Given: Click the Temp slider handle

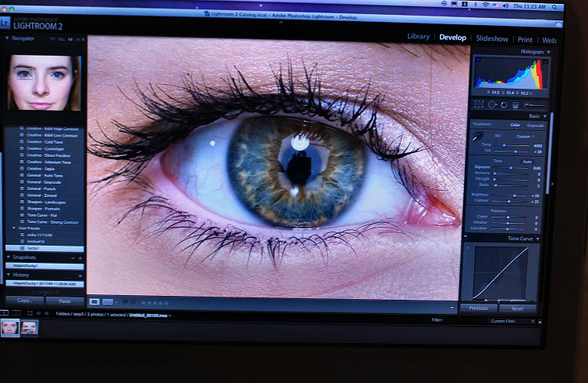Looking at the screenshot, I should pyautogui.click(x=504, y=145).
